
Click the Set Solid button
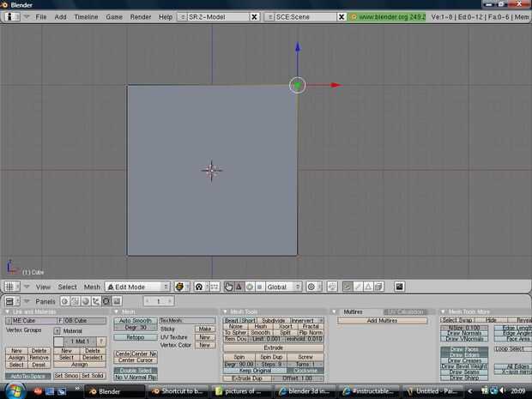pos(93,376)
